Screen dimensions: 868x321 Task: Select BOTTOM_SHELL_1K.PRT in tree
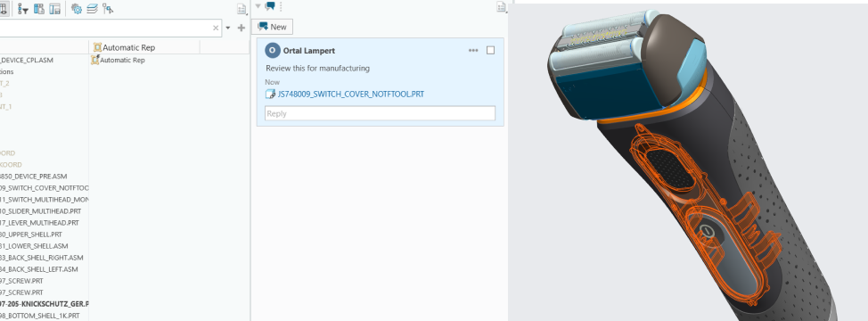pos(40,316)
